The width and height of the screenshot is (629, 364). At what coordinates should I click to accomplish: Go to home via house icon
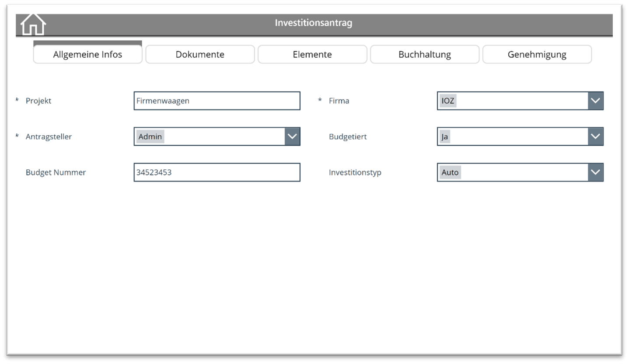(33, 24)
